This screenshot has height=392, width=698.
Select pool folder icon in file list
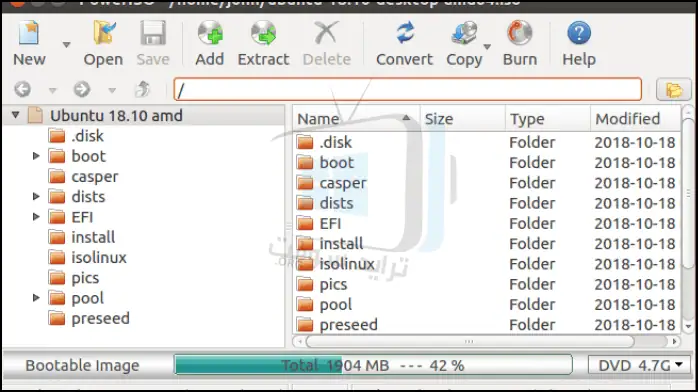pyautogui.click(x=305, y=305)
